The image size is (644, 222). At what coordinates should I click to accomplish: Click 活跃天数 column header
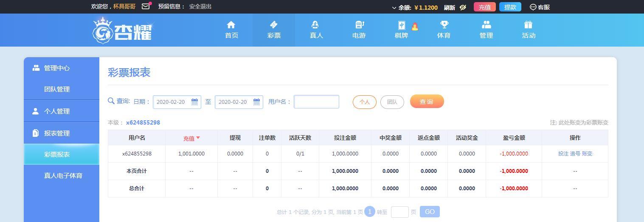click(x=300, y=138)
